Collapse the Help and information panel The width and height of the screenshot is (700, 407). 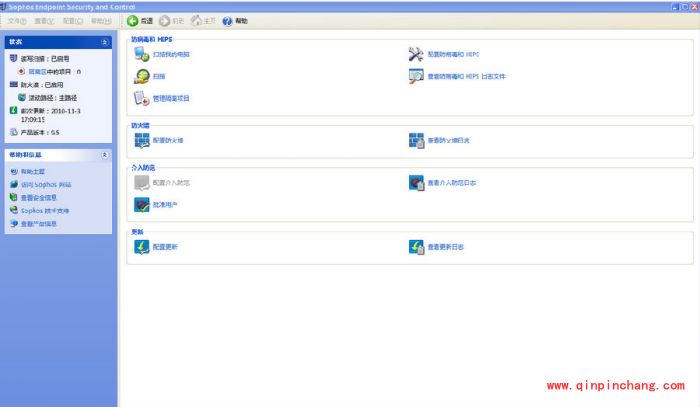[x=105, y=155]
